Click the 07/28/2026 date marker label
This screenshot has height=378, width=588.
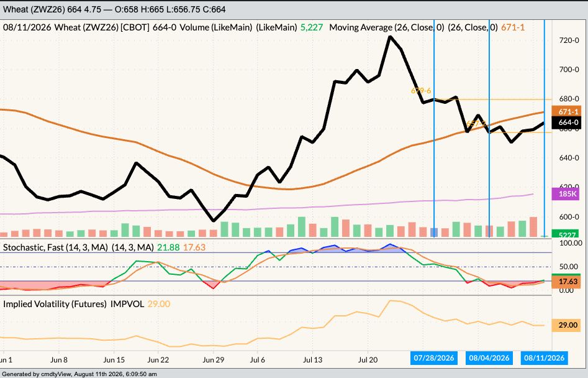click(433, 357)
